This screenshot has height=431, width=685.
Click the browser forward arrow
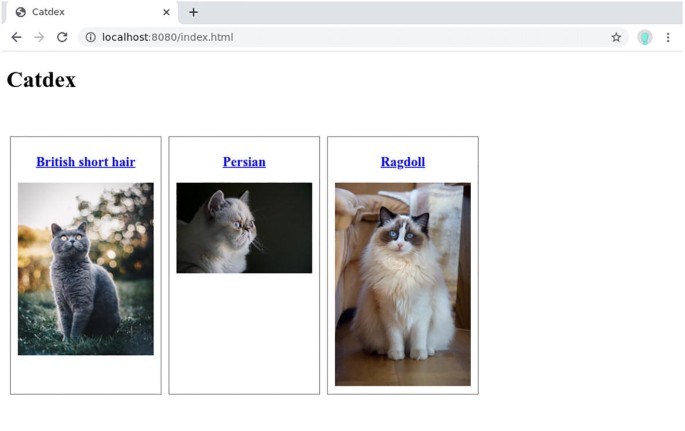[x=39, y=37]
